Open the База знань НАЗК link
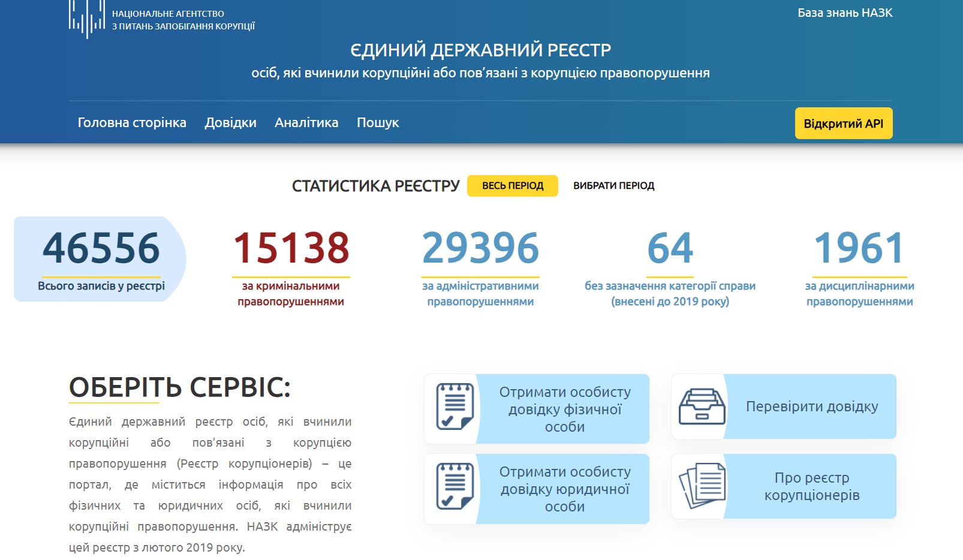The height and width of the screenshot is (560, 963). point(845,13)
